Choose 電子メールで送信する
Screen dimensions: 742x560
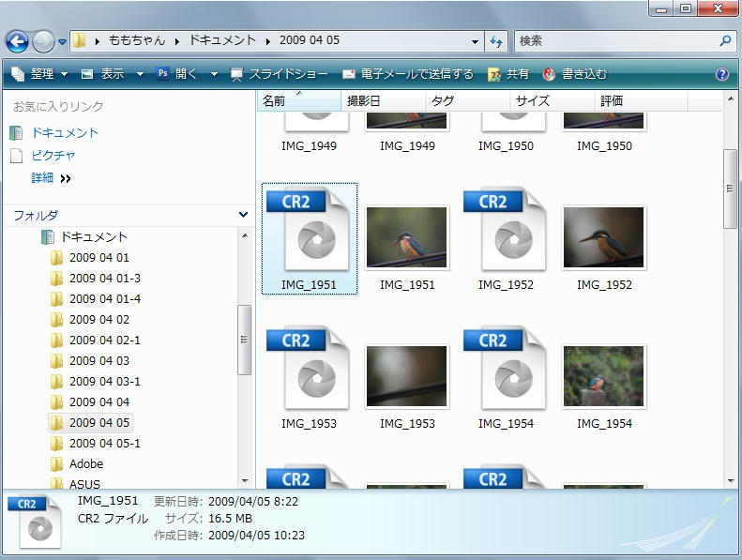pos(407,74)
